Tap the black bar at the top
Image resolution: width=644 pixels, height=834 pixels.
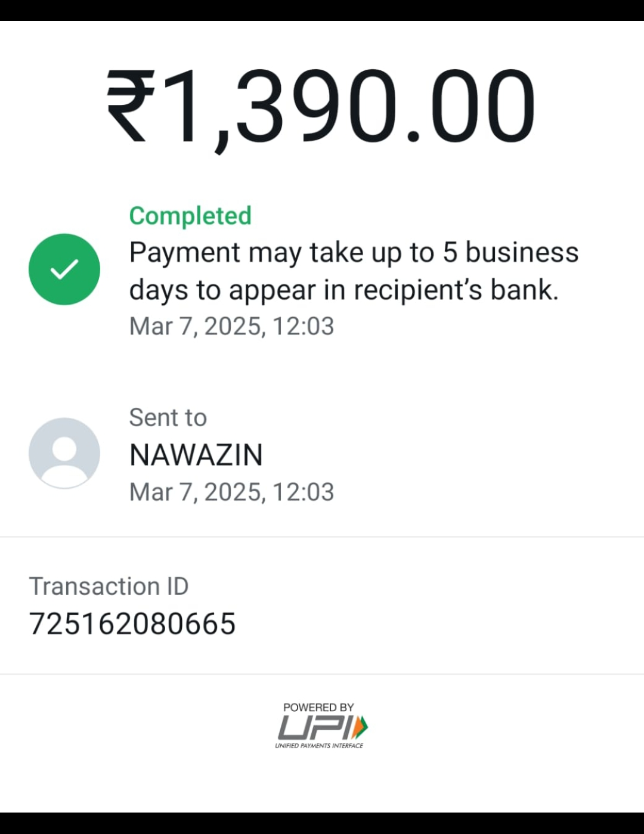322,10
